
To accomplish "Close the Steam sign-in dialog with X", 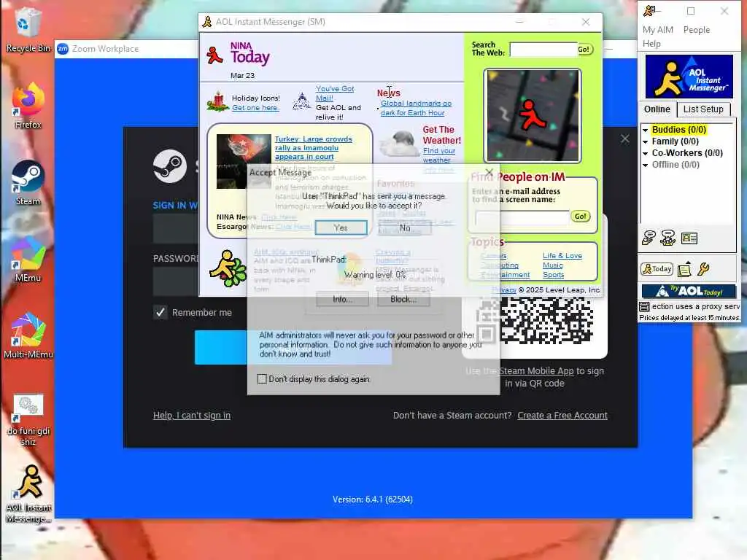I will (624, 139).
